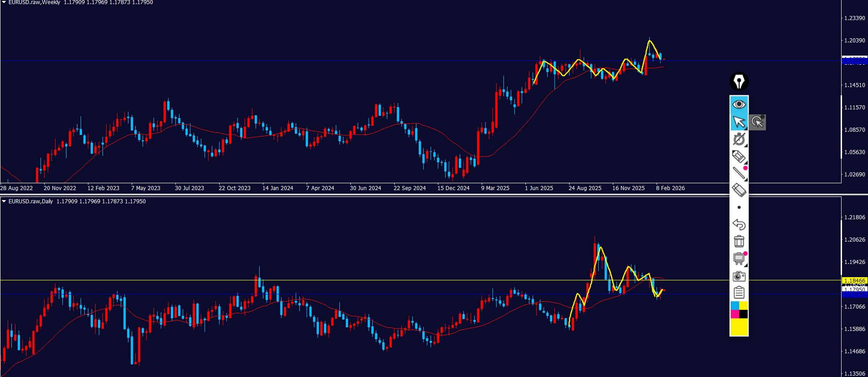Undo the last drawing stroke
The image size is (868, 377).
coord(739,224)
